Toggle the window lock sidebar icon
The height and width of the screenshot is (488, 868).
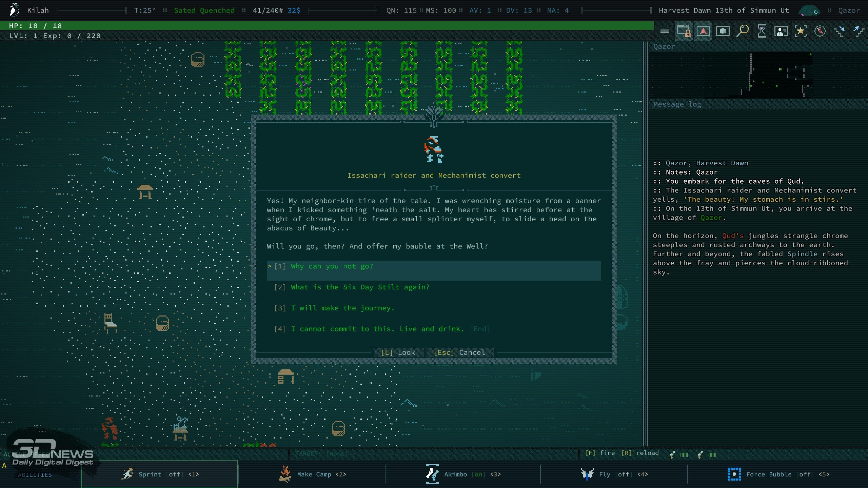pyautogui.click(x=684, y=31)
